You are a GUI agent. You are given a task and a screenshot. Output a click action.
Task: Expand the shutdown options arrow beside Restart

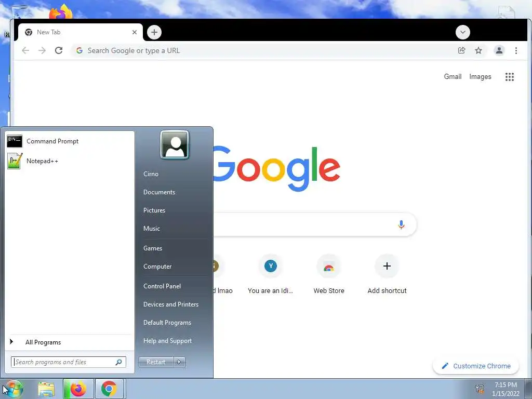[179, 362]
